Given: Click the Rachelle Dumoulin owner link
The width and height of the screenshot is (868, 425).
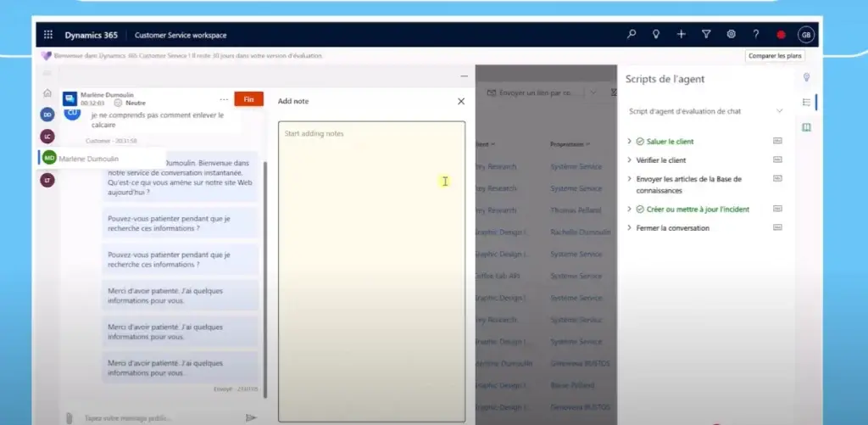Looking at the screenshot, I should [580, 232].
